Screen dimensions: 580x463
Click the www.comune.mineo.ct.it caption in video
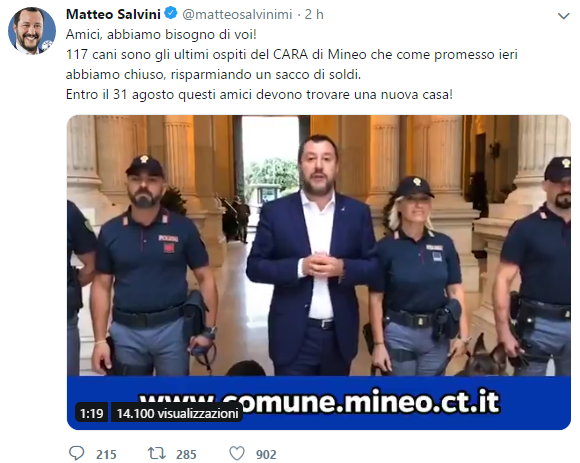(320, 401)
